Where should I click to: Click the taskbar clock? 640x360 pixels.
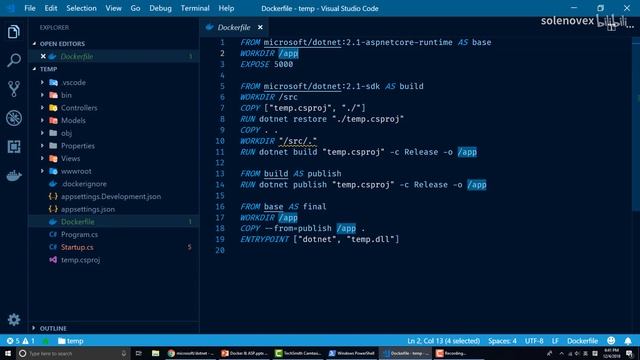pos(611,353)
